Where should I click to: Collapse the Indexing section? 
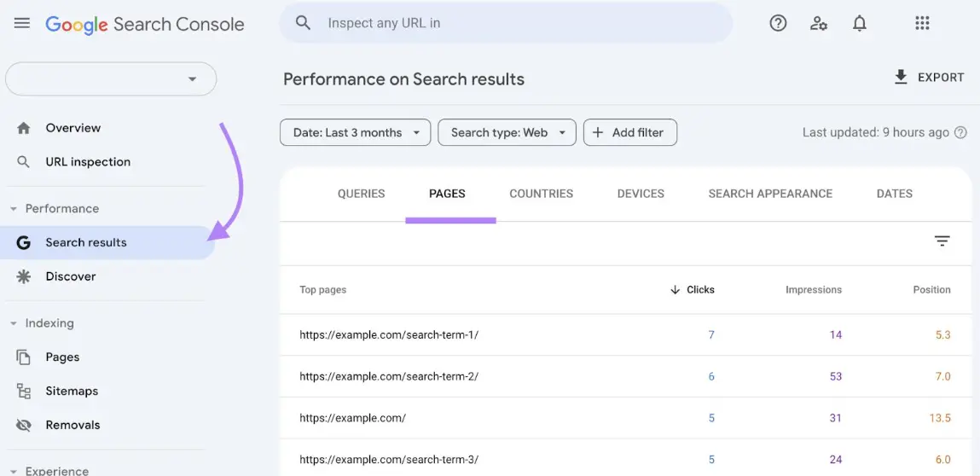14,323
